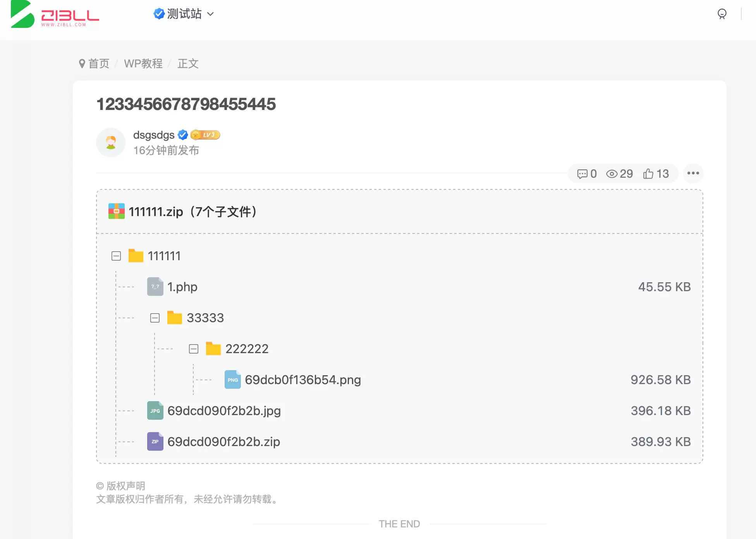Click the view count eye icon
This screenshot has width=756, height=539.
tap(612, 174)
